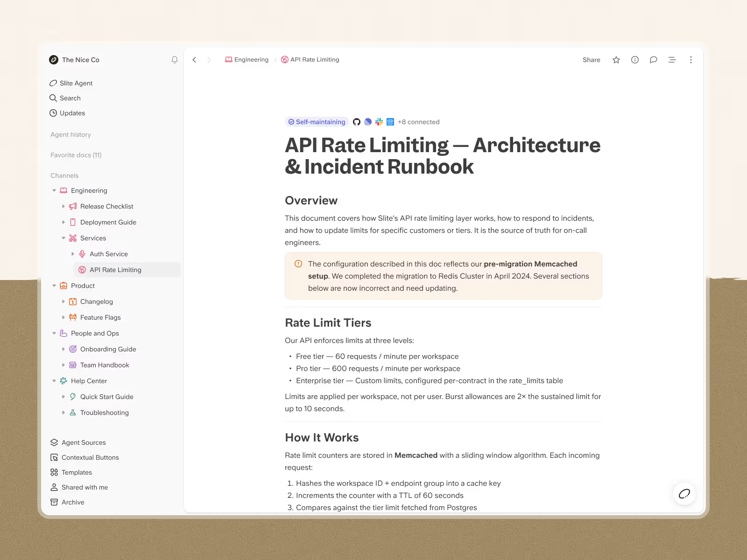Open Search in sidebar
Screen dimensions: 747x560
[65, 98]
